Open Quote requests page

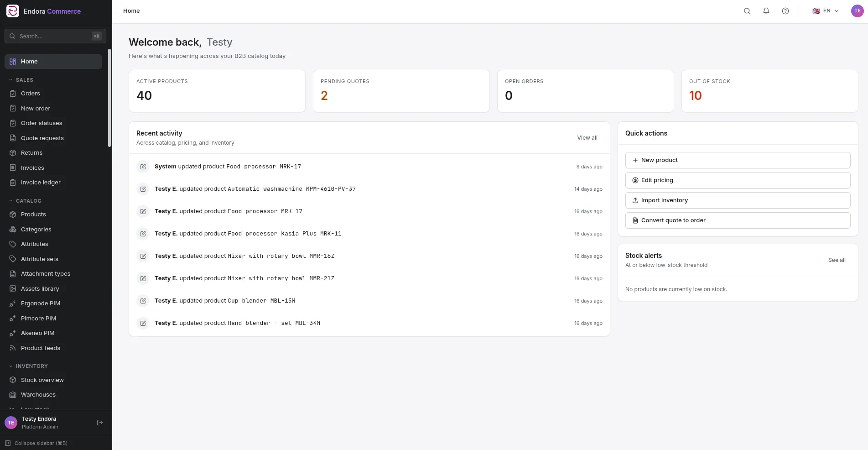[x=53, y=138]
